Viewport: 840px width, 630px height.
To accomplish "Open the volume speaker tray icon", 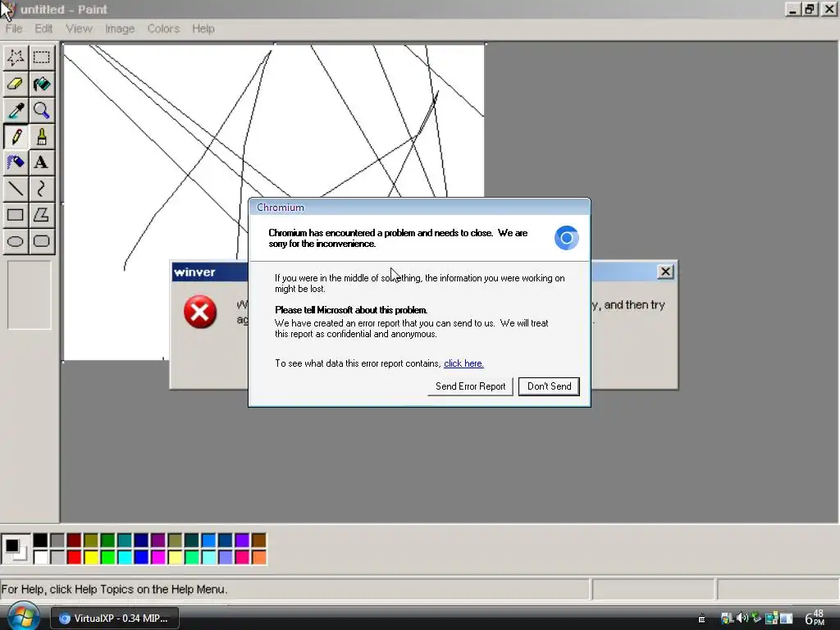I will (742, 619).
